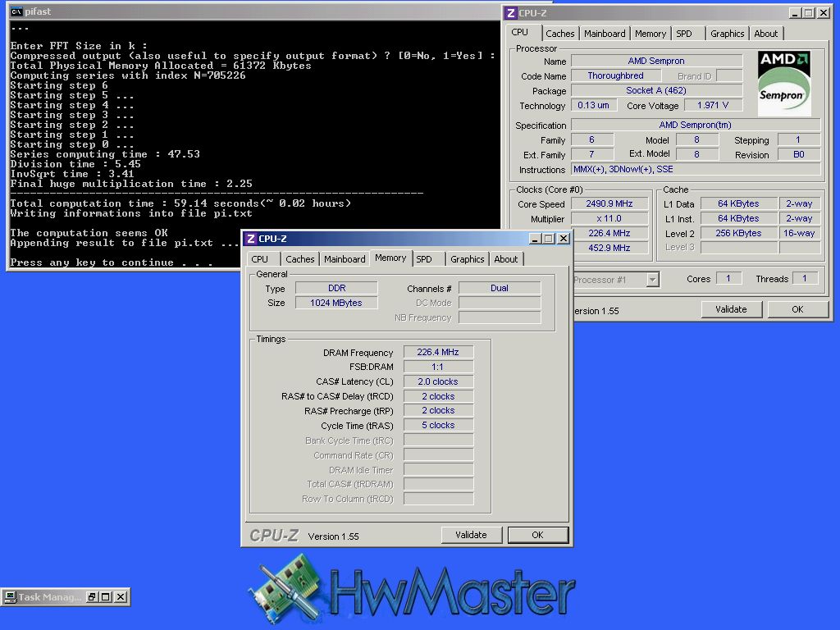The height and width of the screenshot is (630, 840).
Task: Click the processor Name AMD Sempron field
Action: pos(657,61)
